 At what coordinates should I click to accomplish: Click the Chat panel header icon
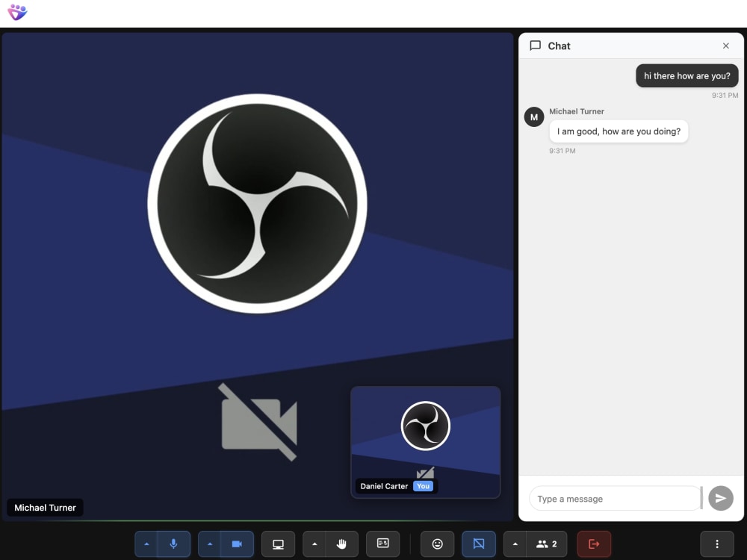pos(536,46)
